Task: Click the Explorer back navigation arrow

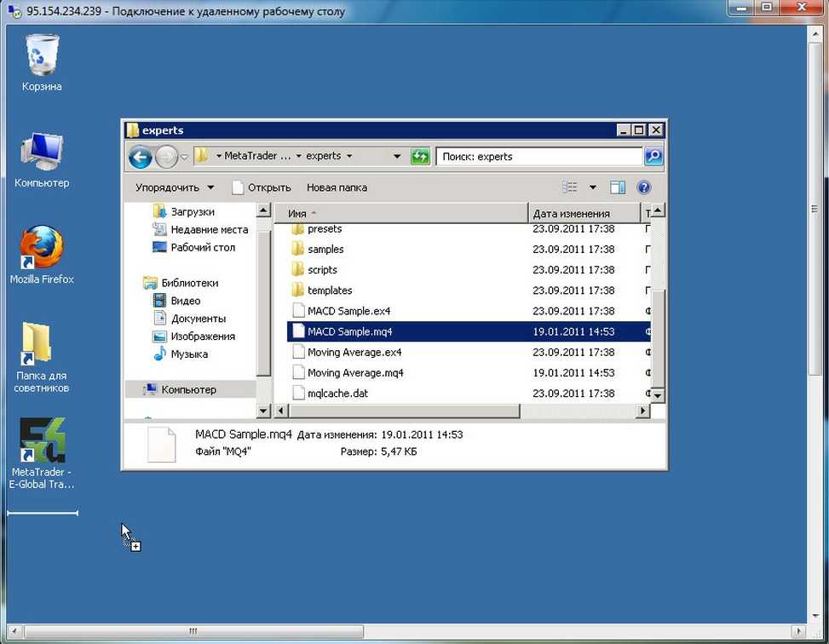Action: click(x=141, y=157)
